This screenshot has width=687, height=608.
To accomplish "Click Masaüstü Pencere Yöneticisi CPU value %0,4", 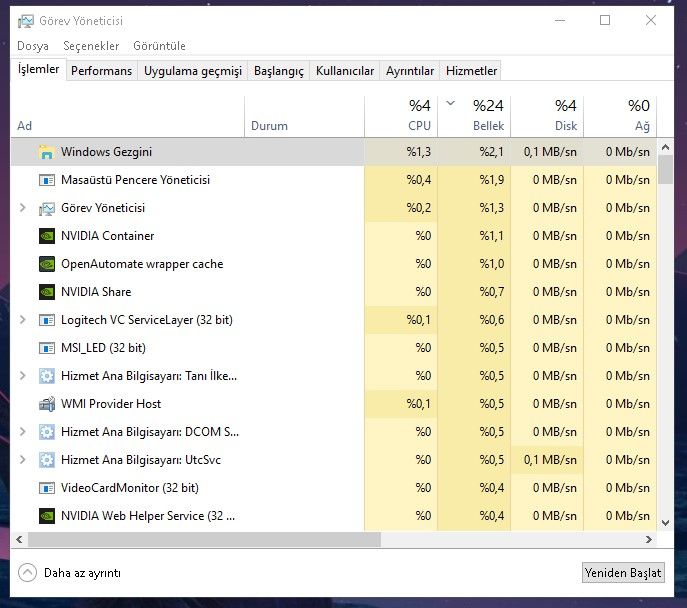I will 418,180.
